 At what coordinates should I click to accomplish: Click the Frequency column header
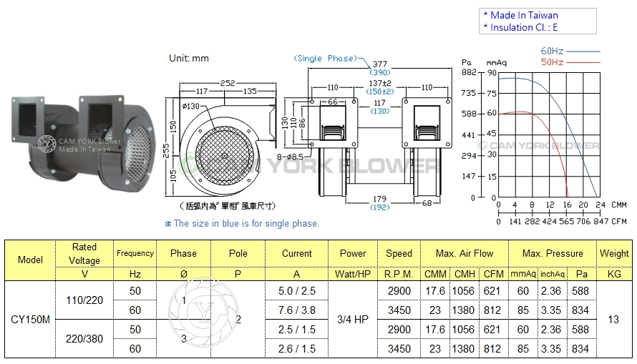(135, 254)
